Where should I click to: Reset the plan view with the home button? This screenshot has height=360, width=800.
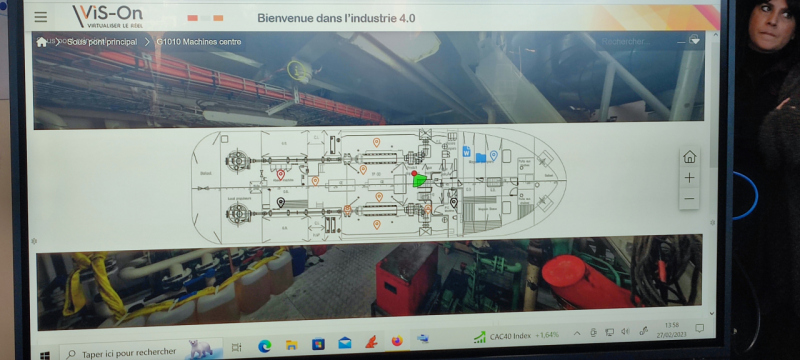point(689,157)
